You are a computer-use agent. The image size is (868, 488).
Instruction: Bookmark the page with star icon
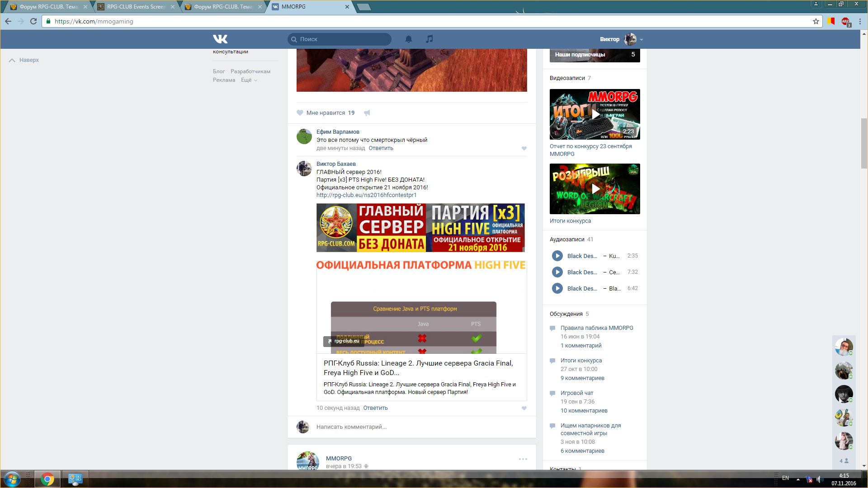click(x=816, y=21)
